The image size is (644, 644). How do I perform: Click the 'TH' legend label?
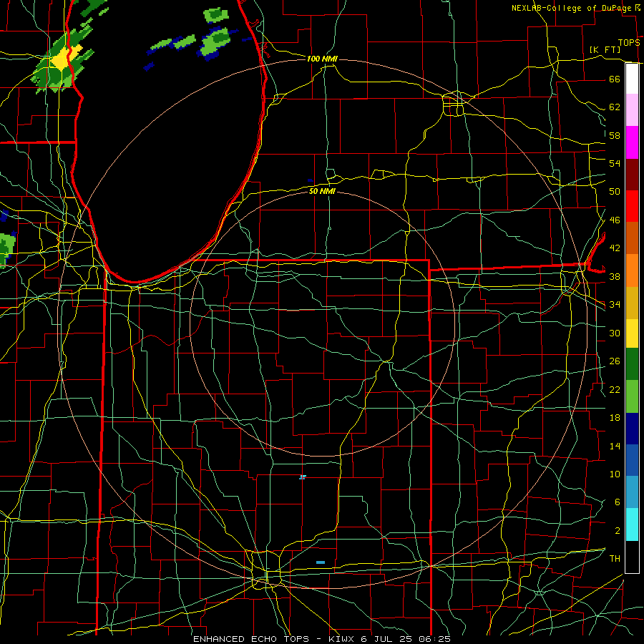[615, 559]
